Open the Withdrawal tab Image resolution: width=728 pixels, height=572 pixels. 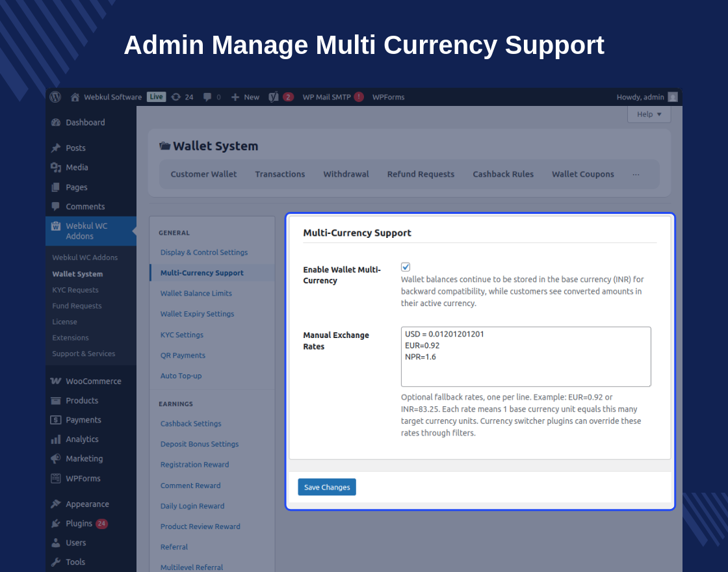pos(346,174)
